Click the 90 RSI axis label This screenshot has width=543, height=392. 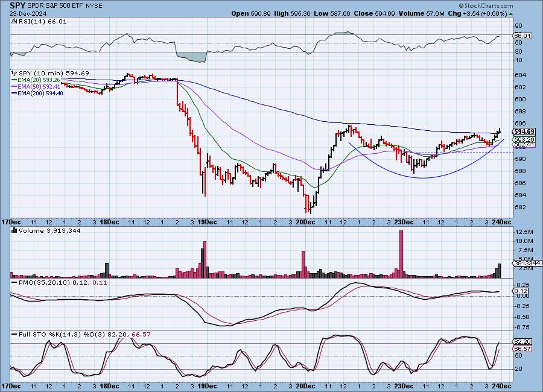[x=518, y=25]
